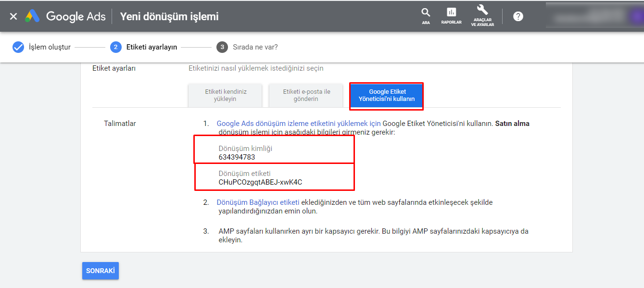644x288 pixels.
Task: Click the Talimatlar section label
Action: pos(120,124)
